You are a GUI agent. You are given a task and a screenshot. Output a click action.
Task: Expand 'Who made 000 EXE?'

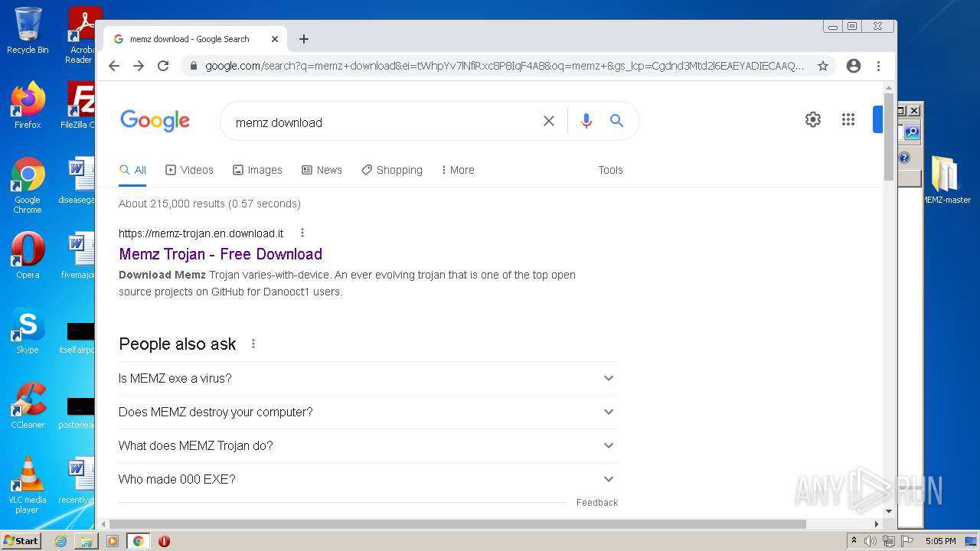[x=368, y=479]
